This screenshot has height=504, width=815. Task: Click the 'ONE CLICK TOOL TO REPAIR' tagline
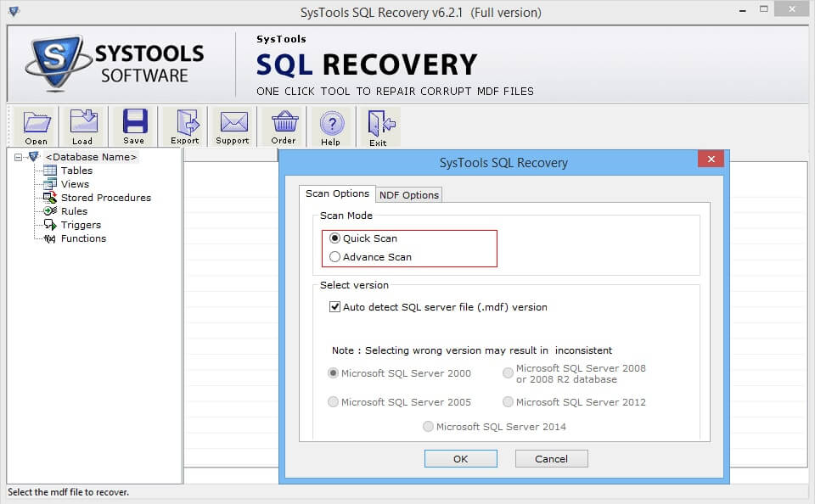click(x=395, y=92)
